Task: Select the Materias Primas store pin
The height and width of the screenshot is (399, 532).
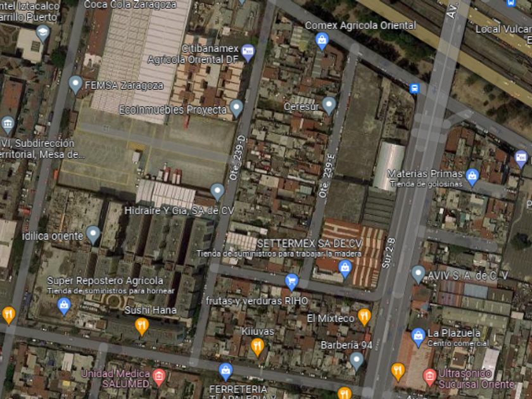Action: pyautogui.click(x=472, y=177)
